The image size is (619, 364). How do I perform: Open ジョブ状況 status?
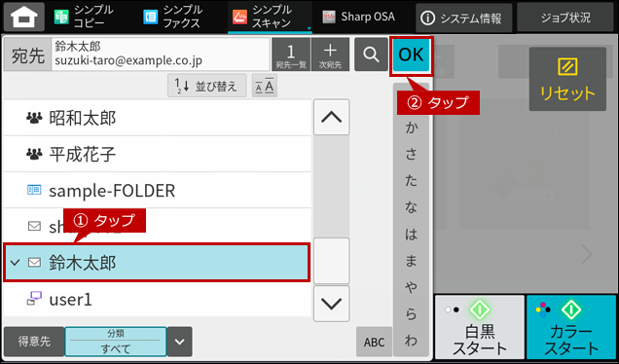pos(565,18)
